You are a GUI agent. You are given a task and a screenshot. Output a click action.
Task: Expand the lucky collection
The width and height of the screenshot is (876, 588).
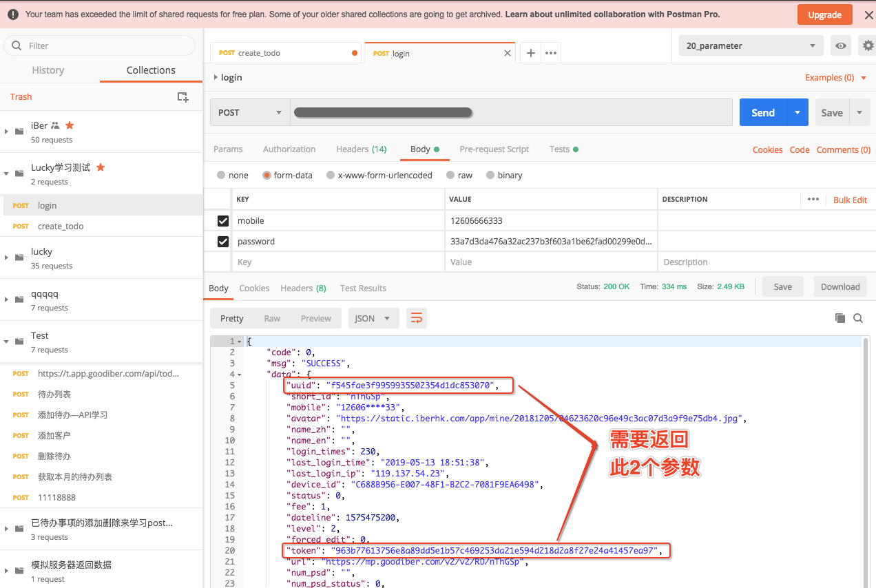click(x=6, y=258)
